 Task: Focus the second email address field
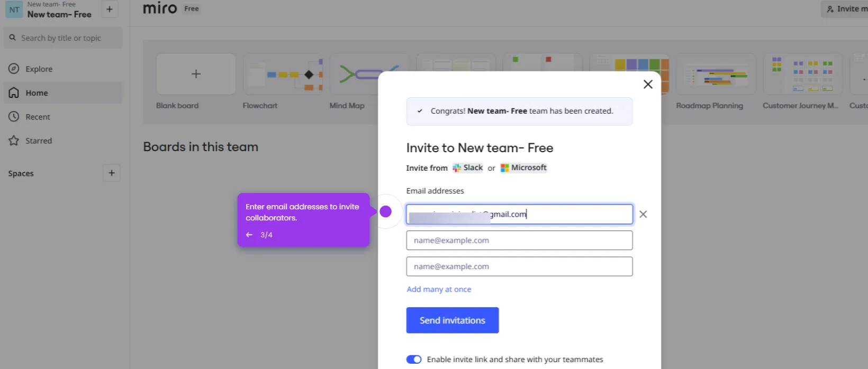pyautogui.click(x=519, y=240)
